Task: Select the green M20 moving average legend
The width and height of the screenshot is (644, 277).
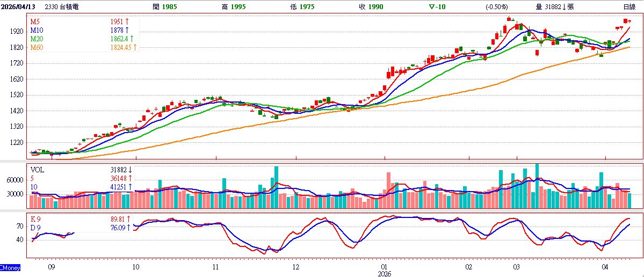Action: click(37, 39)
